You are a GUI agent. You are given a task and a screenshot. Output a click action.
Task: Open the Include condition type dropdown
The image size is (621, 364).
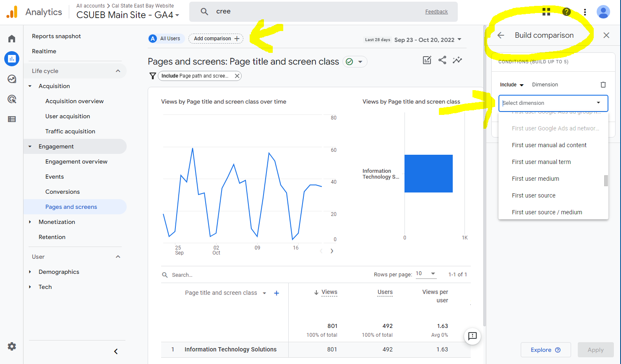point(512,85)
